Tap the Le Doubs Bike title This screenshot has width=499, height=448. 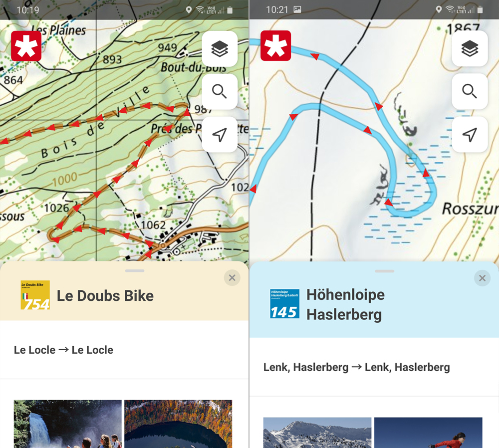tap(105, 296)
